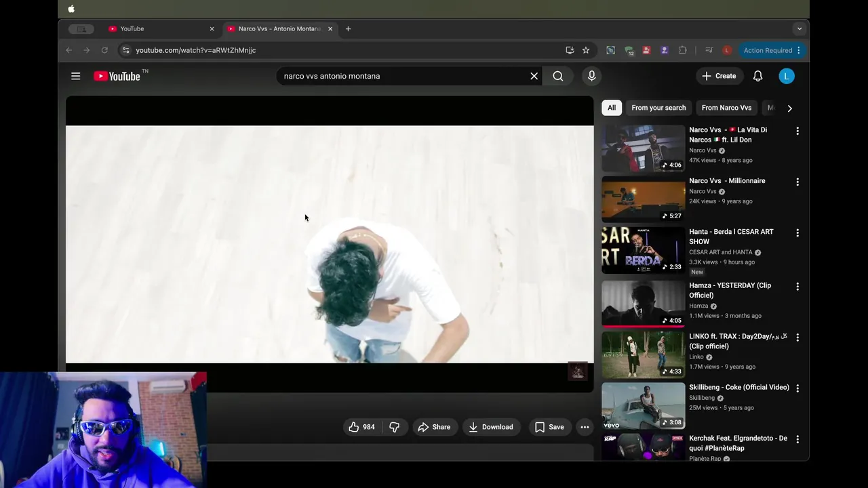Image resolution: width=868 pixels, height=488 pixels.
Task: Close the first YouTube tab
Action: click(x=212, y=28)
